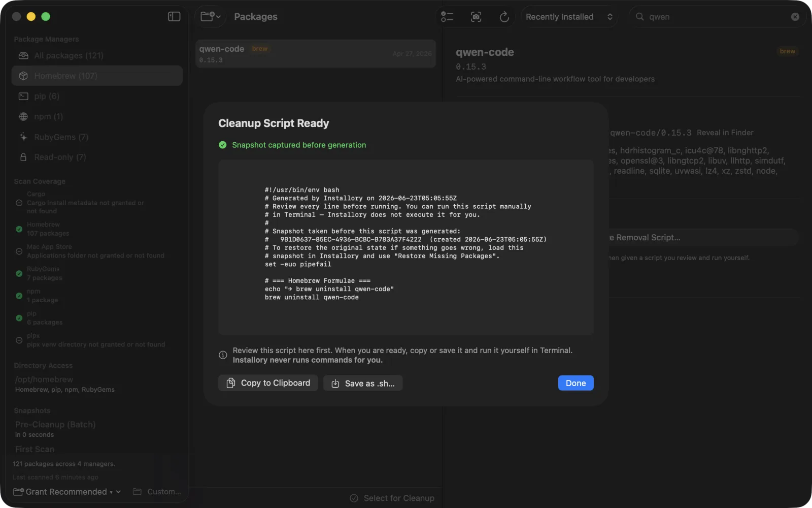Image resolution: width=812 pixels, height=508 pixels.
Task: Click the Homebrew cube icon
Action: pos(23,76)
